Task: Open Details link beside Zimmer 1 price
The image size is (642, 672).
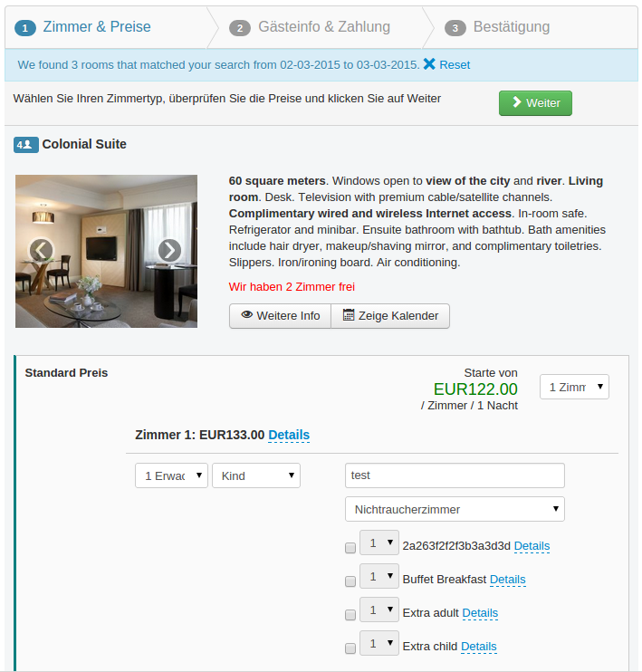Action: pyautogui.click(x=289, y=435)
